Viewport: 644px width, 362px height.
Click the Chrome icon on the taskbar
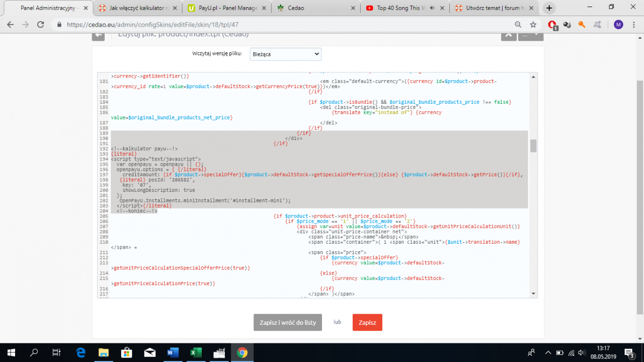pos(242,352)
